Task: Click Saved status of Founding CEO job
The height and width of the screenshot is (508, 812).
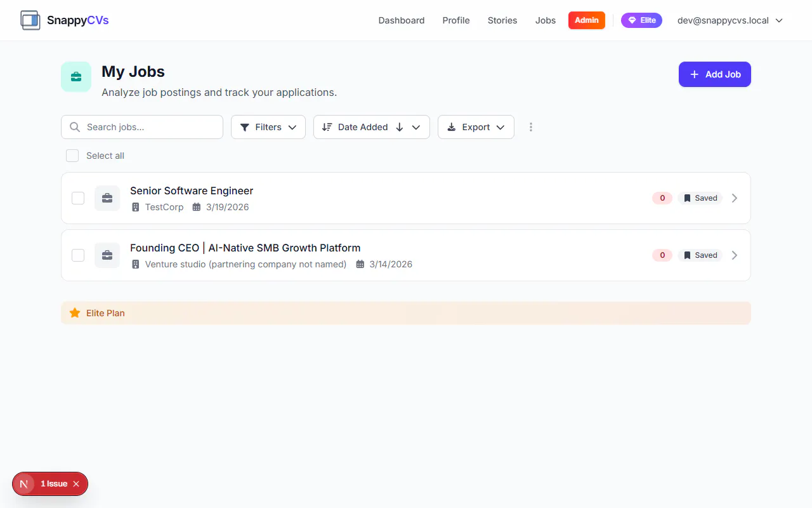Action: [x=700, y=255]
